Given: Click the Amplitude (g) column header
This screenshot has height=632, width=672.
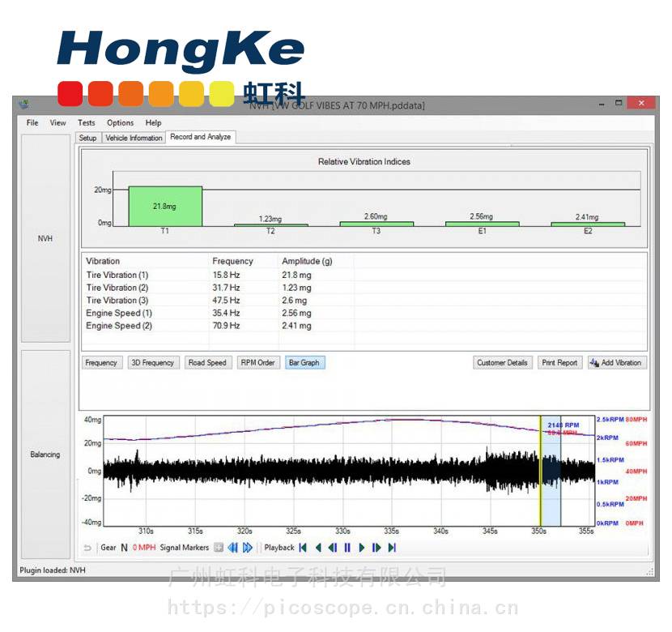Looking at the screenshot, I should click(x=317, y=261).
